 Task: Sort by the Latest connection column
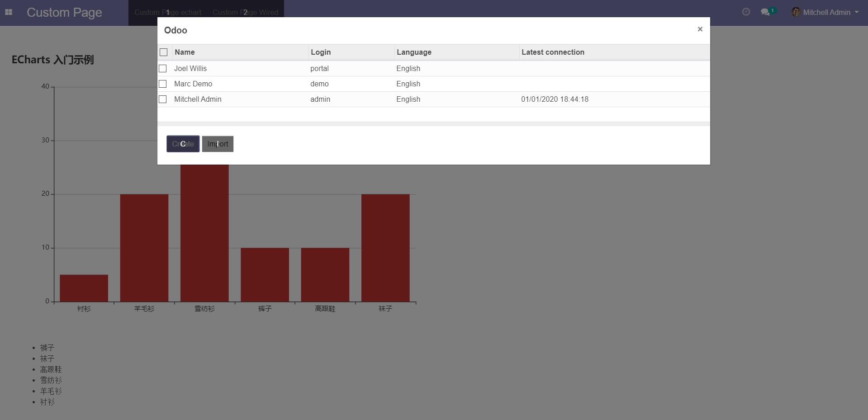pos(553,52)
